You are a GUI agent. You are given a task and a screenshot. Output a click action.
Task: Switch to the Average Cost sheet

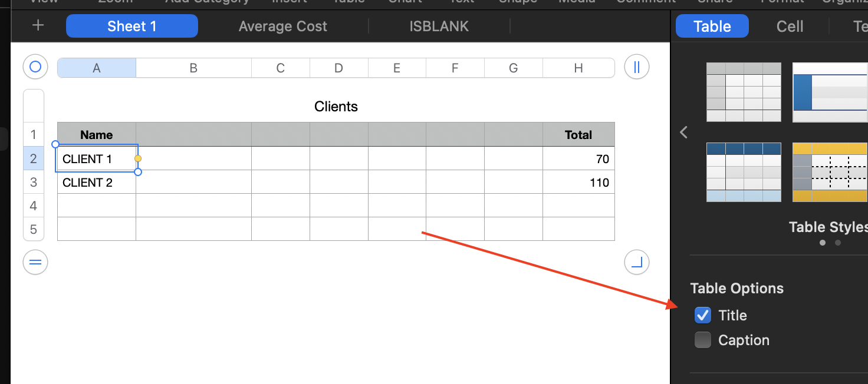[283, 27]
